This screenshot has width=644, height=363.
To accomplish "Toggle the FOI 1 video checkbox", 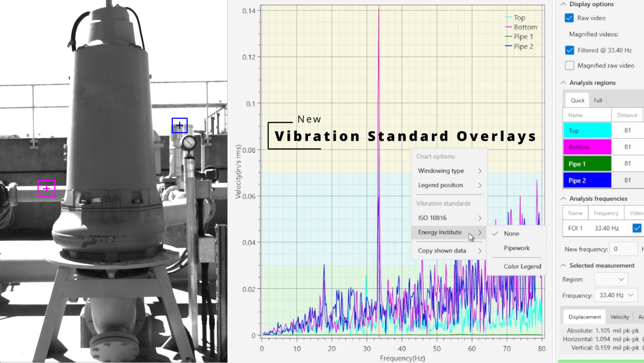I will pyautogui.click(x=637, y=228).
